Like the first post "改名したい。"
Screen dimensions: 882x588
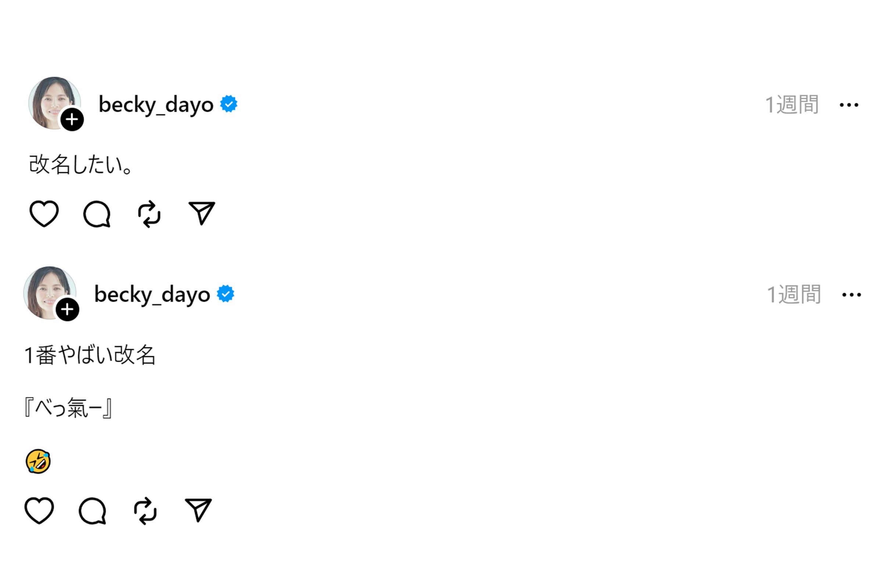(44, 214)
